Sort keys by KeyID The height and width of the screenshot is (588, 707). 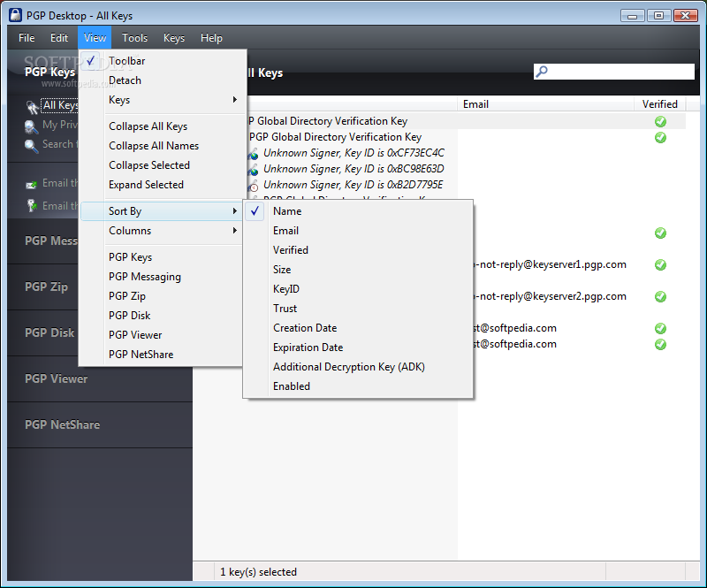click(x=358, y=289)
